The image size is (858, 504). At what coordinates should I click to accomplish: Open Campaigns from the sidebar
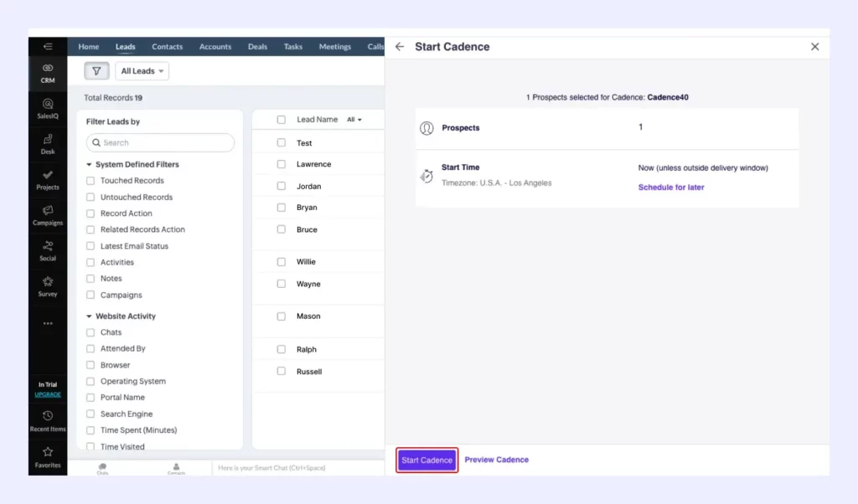[x=48, y=215]
